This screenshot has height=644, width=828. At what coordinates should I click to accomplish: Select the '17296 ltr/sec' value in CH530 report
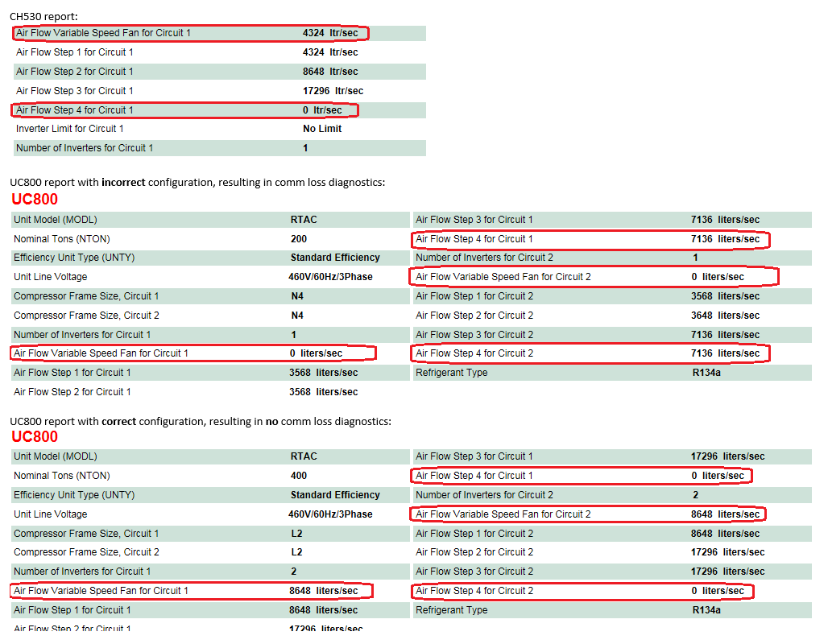(333, 91)
